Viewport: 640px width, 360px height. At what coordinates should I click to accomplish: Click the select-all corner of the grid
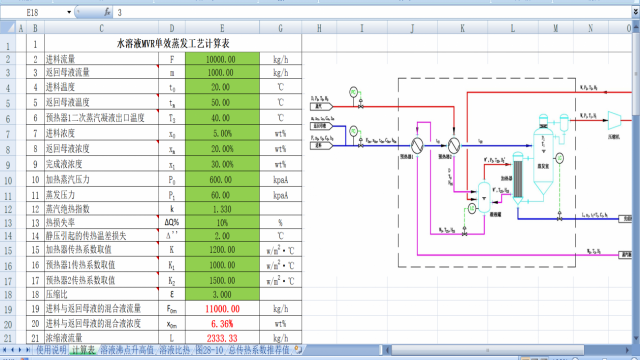[8, 28]
